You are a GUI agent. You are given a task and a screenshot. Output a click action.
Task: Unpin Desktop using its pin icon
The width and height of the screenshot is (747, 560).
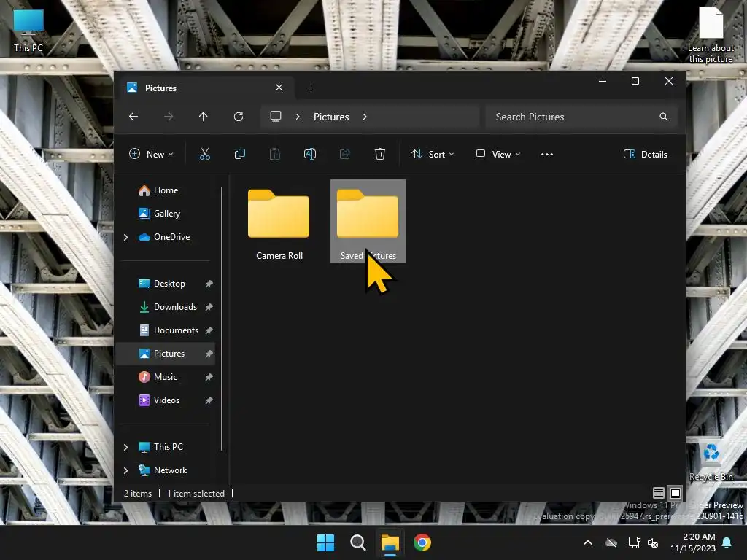pos(209,284)
